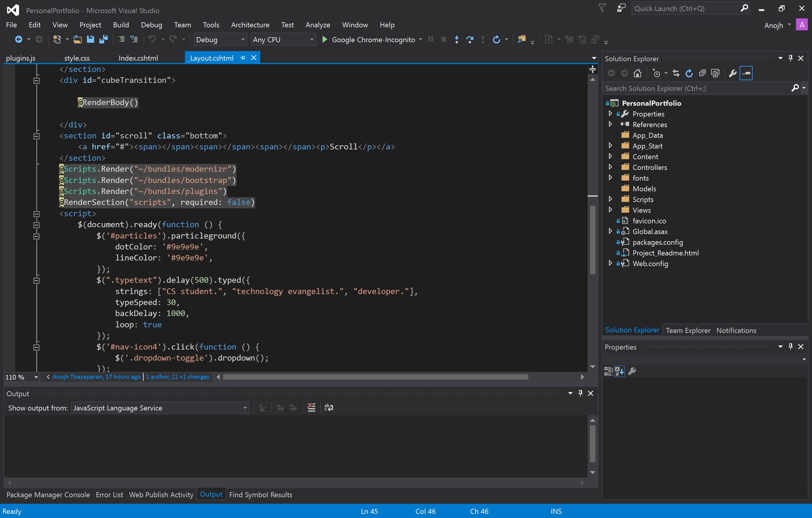Click Sync with Active Document icon
The height and width of the screenshot is (518, 812).
pos(676,73)
